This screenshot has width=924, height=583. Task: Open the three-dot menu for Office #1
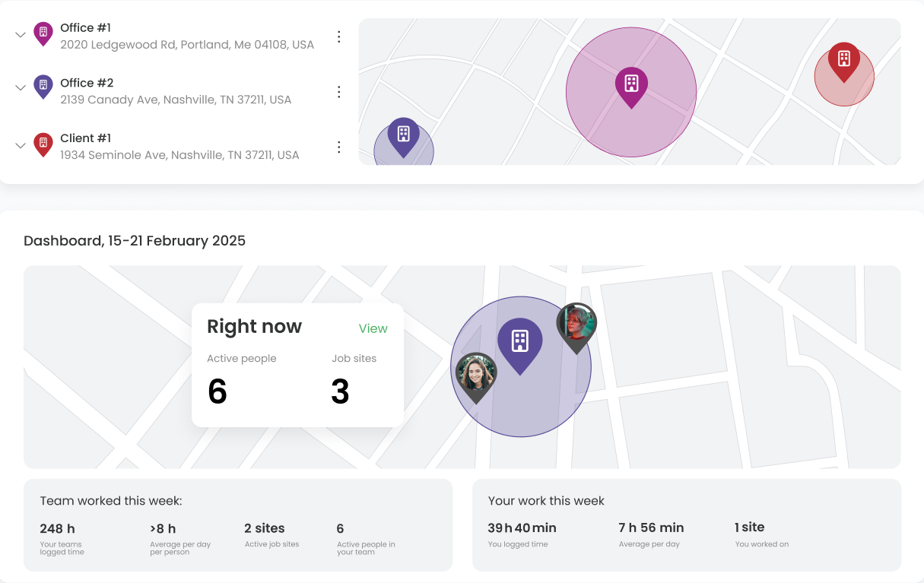click(339, 36)
